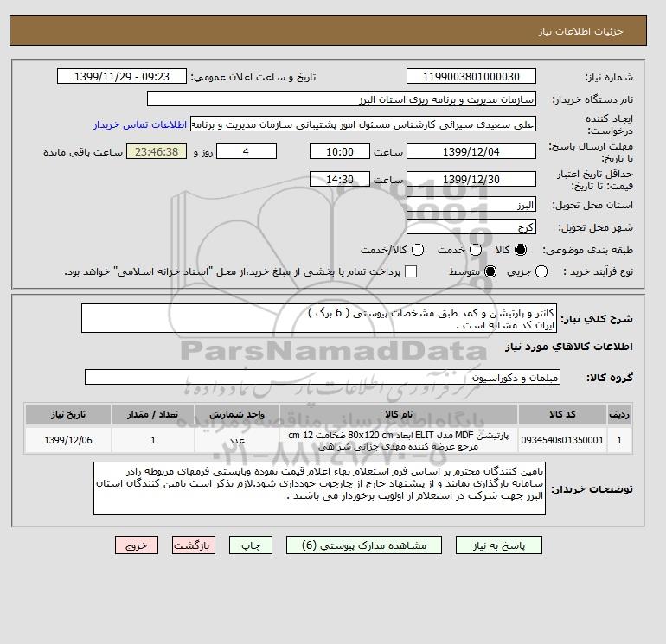The image size is (666, 644).
Task: Open مشاهده مدارک پیوستی (6) attachments
Action: [x=364, y=545]
